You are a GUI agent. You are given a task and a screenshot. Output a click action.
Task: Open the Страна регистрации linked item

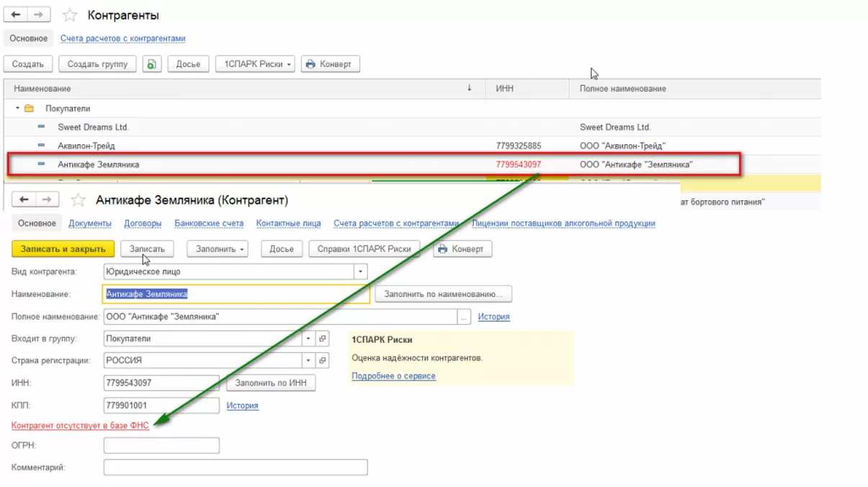point(323,360)
